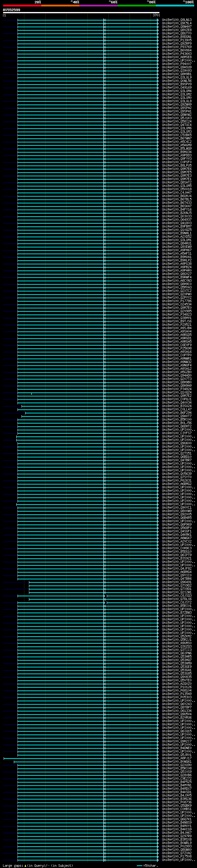This screenshot has height=868, width=197.
Task: Select hit label UniRef100_Q05639
Action: tap(177, 474)
